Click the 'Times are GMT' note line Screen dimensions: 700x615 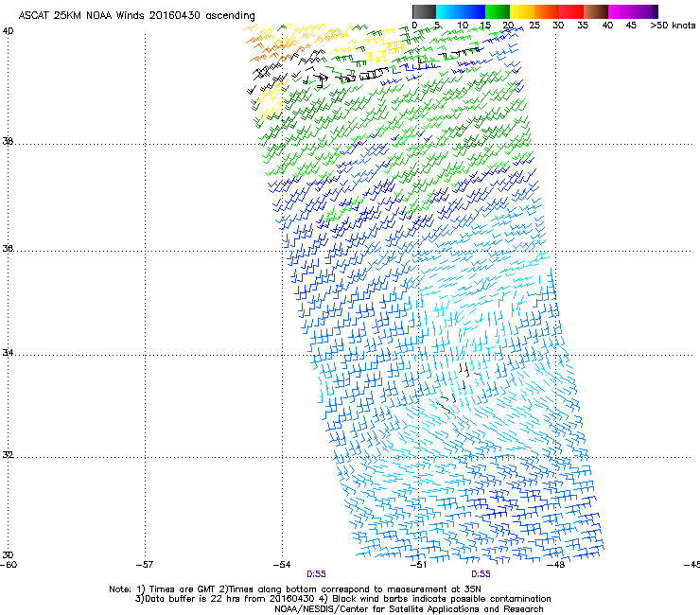294,589
